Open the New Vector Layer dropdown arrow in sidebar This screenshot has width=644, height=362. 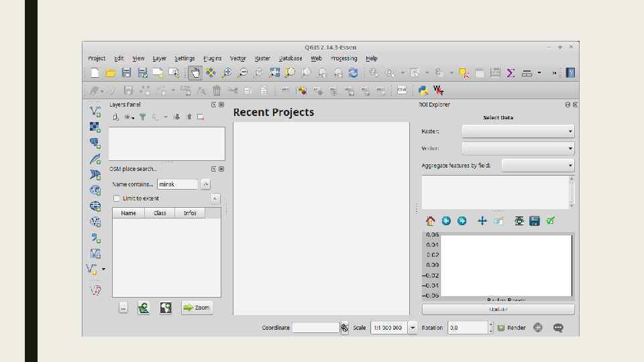pos(103,269)
